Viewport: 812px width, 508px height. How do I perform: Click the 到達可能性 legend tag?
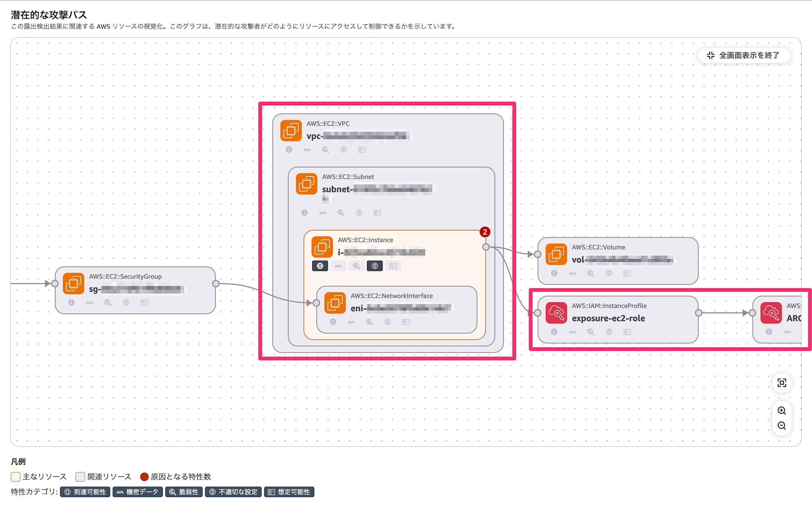85,492
